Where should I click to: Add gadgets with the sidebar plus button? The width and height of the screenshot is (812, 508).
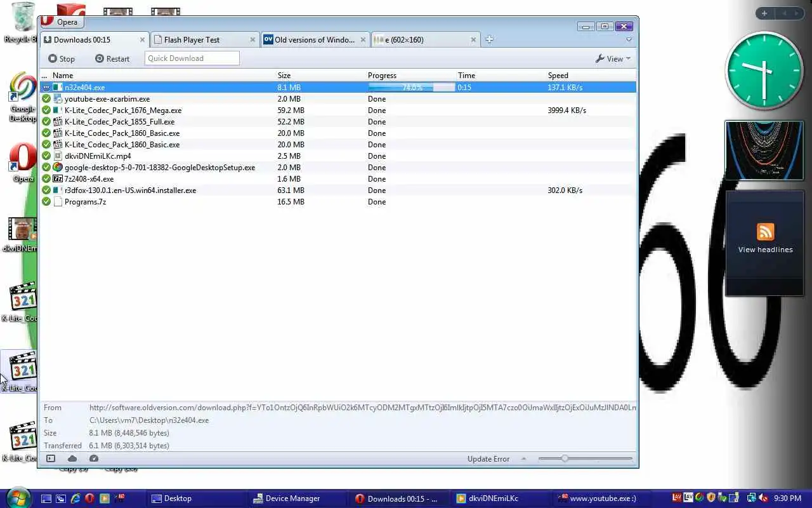764,13
